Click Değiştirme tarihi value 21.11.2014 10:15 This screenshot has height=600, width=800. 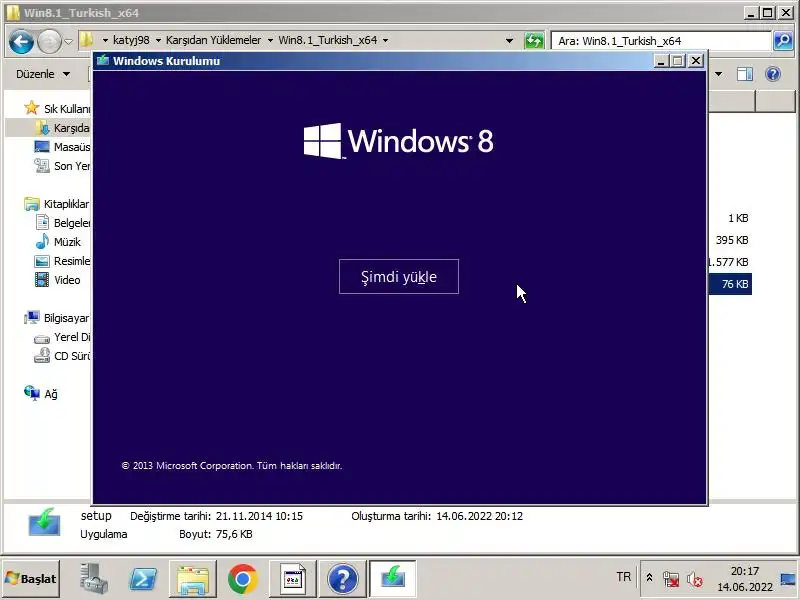(259, 516)
